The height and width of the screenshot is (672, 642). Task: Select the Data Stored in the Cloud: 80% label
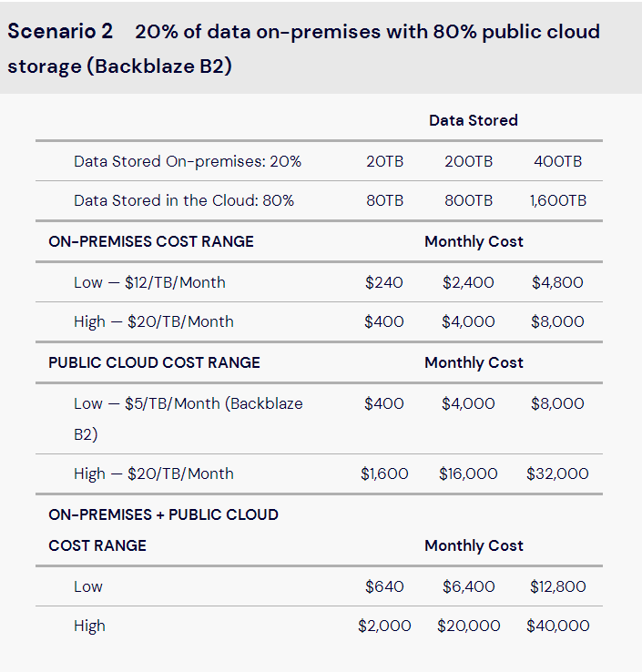tap(184, 200)
